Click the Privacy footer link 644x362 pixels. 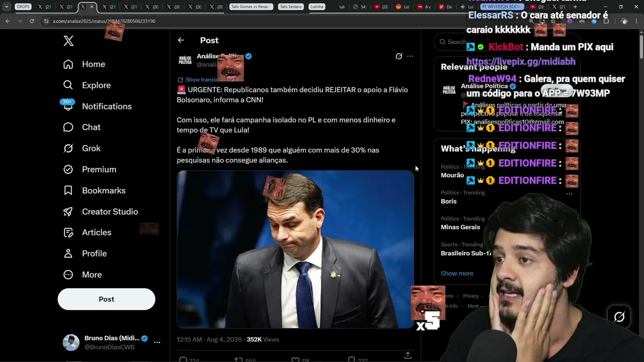point(471,296)
